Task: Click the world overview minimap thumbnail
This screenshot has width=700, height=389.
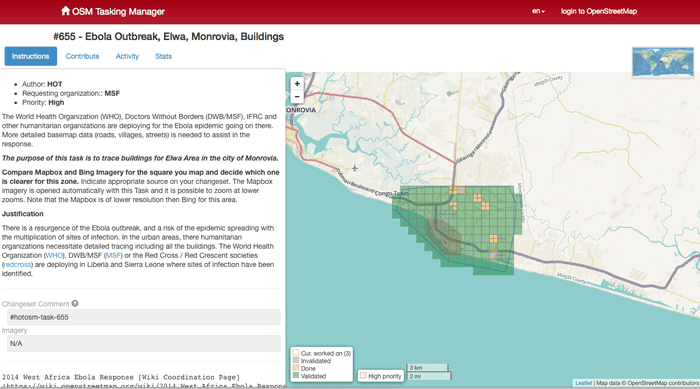Action: click(663, 62)
